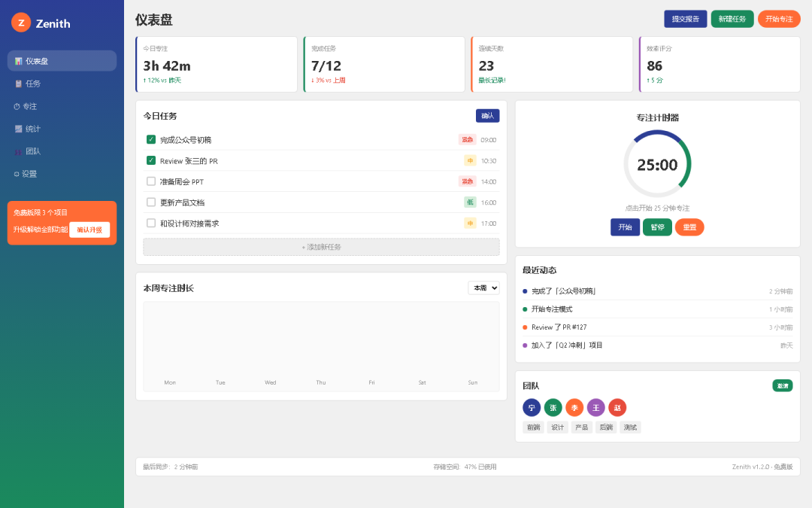Click 确认 in 今日任务 panel
This screenshot has width=812, height=508.
(x=487, y=116)
